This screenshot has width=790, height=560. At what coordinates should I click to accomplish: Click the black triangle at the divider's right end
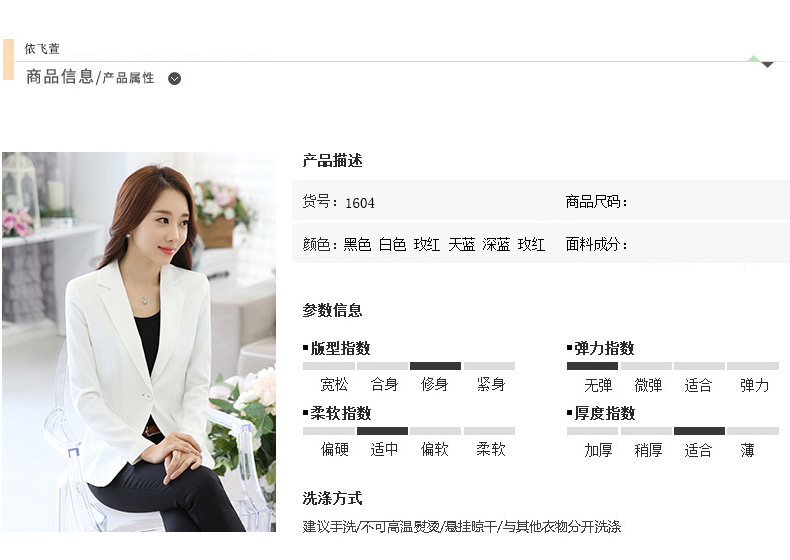tap(767, 65)
